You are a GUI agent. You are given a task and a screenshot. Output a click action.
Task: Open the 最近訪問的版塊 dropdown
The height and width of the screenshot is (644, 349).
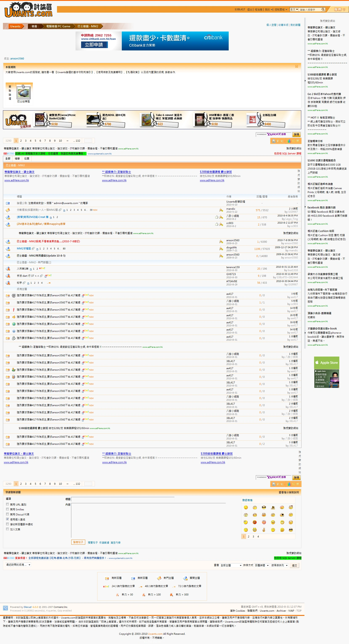point(18,565)
